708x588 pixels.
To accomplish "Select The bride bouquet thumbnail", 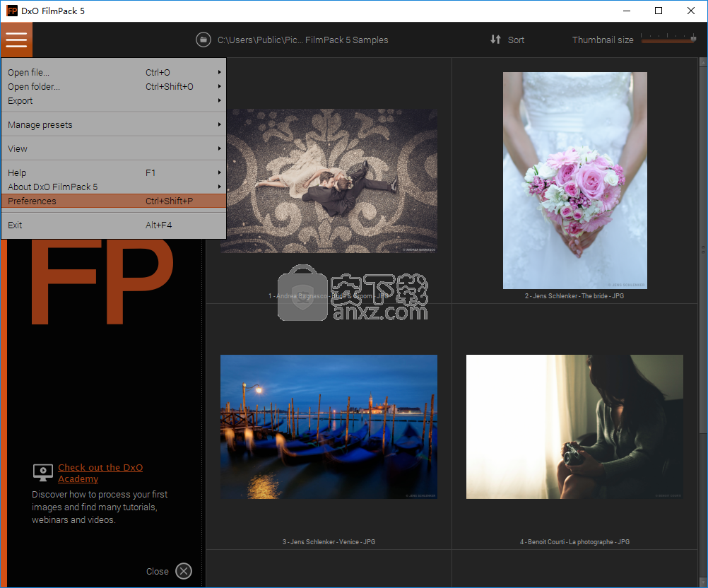I will tap(574, 181).
